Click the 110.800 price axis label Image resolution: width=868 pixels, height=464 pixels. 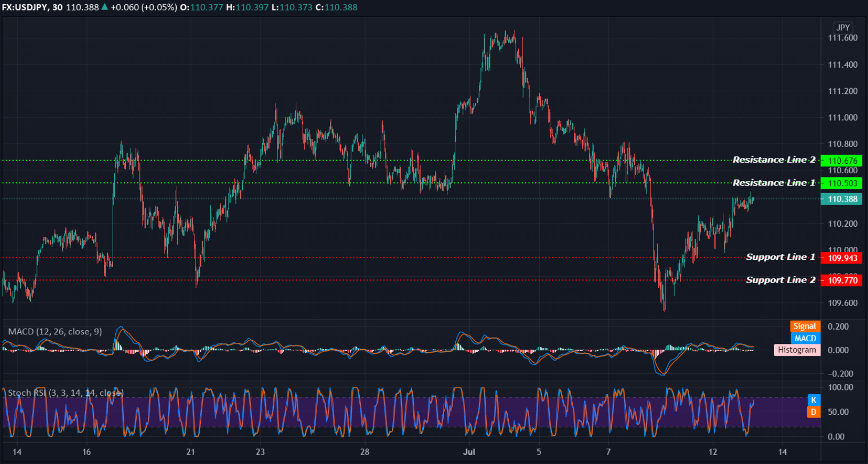[842, 144]
